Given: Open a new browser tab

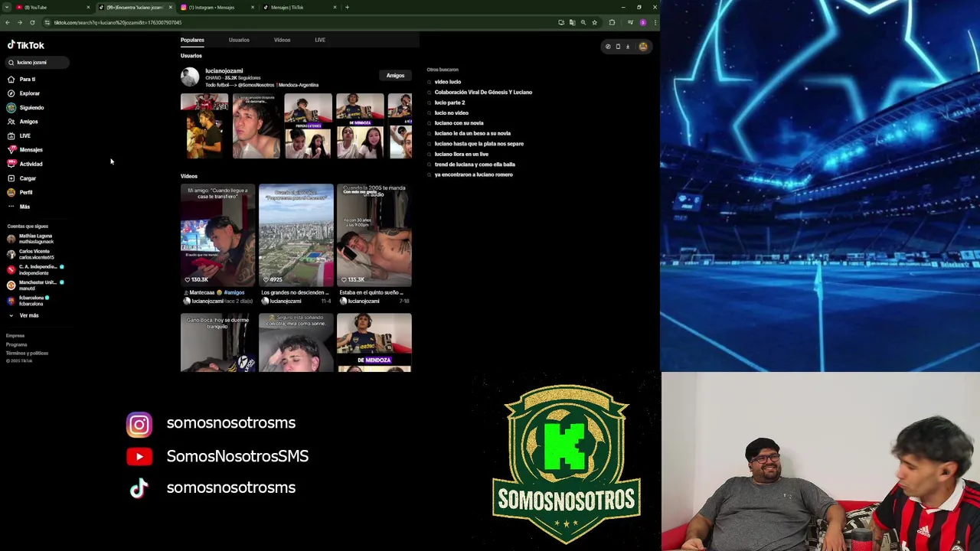Looking at the screenshot, I should coord(347,7).
